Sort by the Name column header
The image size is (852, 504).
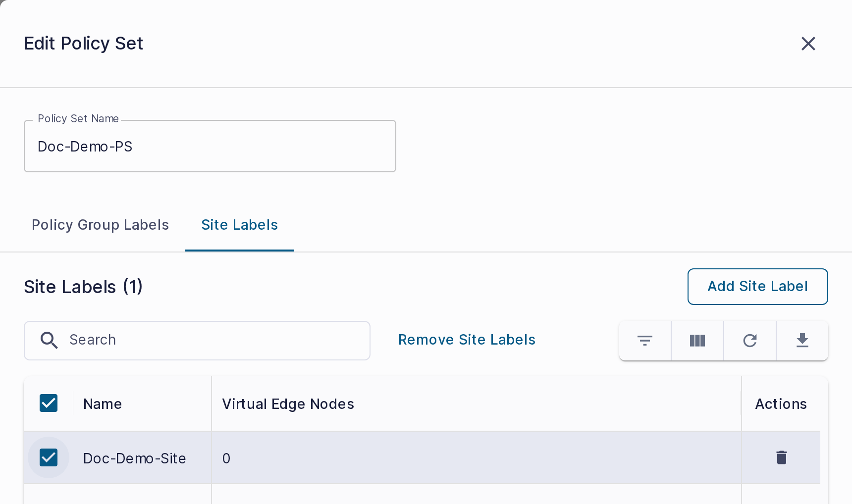[x=103, y=404]
